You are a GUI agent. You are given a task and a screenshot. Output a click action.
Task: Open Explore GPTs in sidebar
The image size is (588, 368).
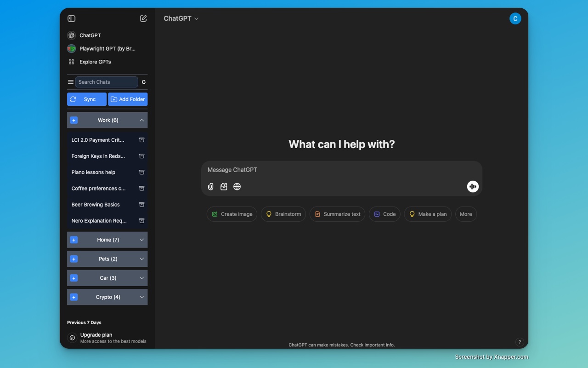tap(95, 62)
